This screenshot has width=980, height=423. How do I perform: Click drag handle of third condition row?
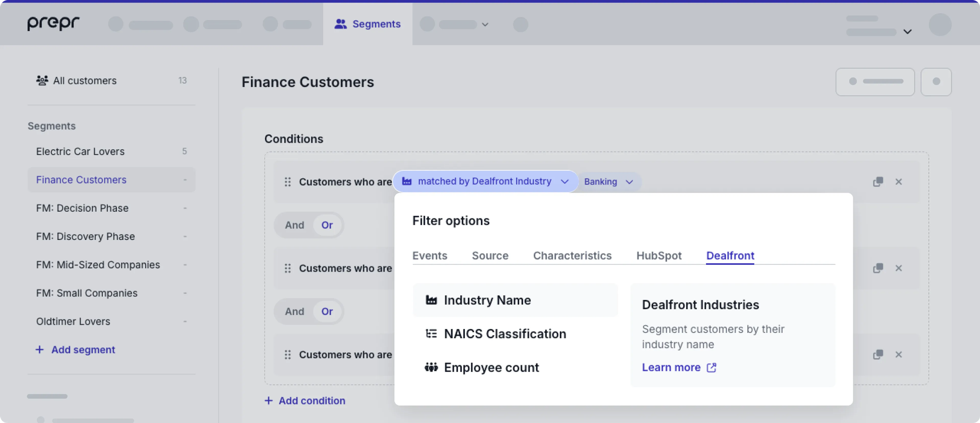pyautogui.click(x=288, y=355)
